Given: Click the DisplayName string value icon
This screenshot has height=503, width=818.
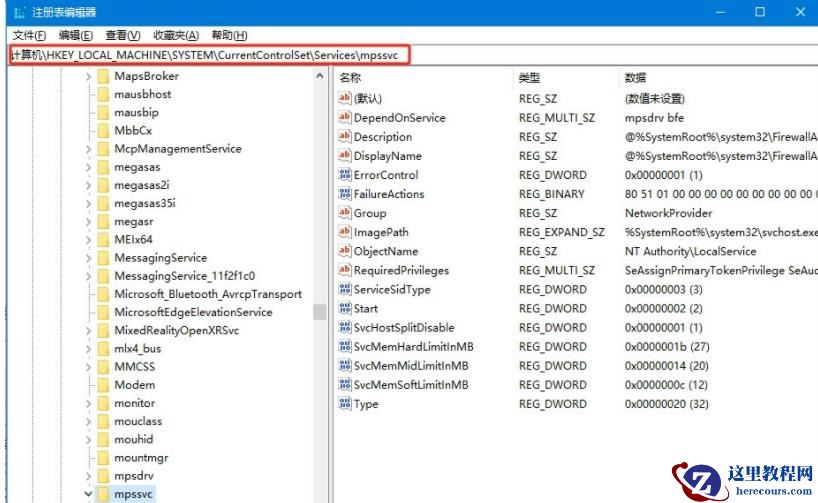Looking at the screenshot, I should 344,155.
